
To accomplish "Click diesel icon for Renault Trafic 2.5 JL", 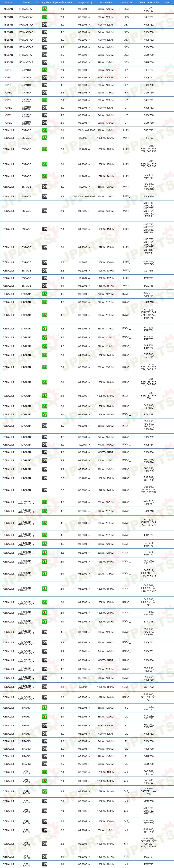I will point(45,764).
